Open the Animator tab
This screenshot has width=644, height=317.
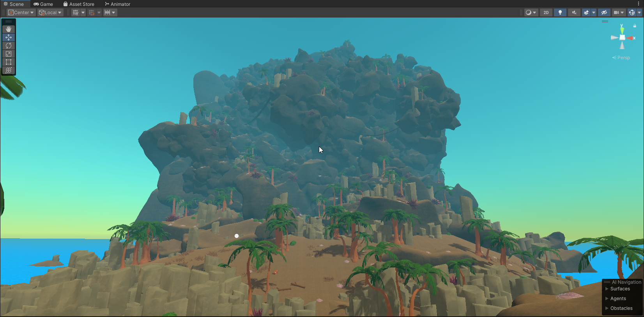(x=117, y=4)
